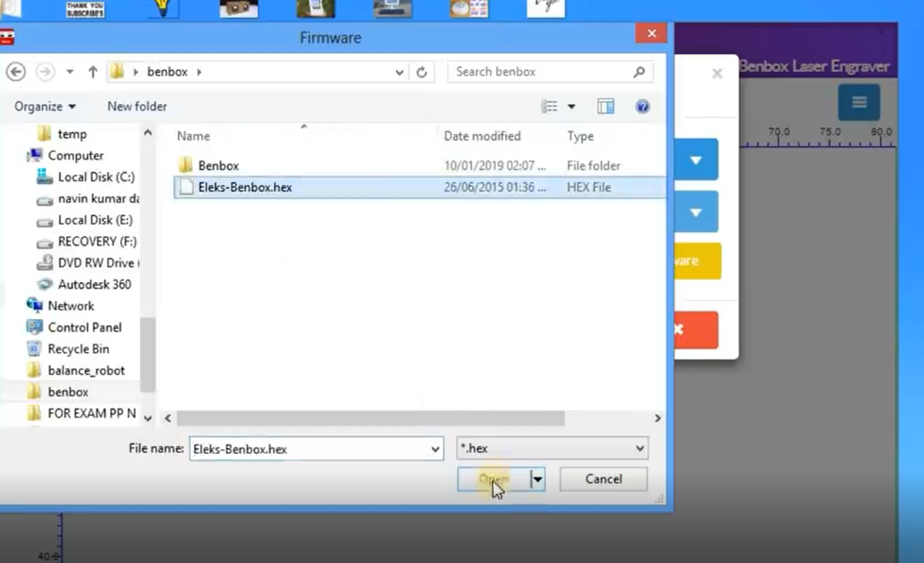Image resolution: width=924 pixels, height=563 pixels.
Task: Open the view options dropdown arrow
Action: click(571, 107)
